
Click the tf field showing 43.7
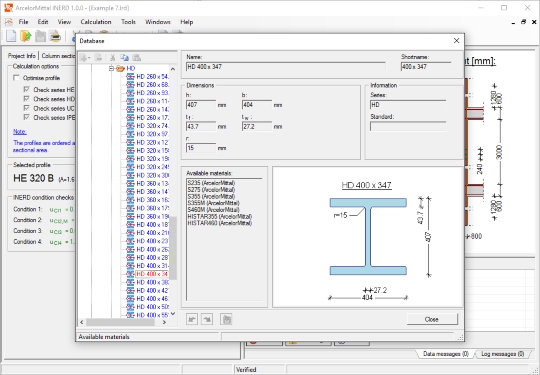[x=201, y=126]
